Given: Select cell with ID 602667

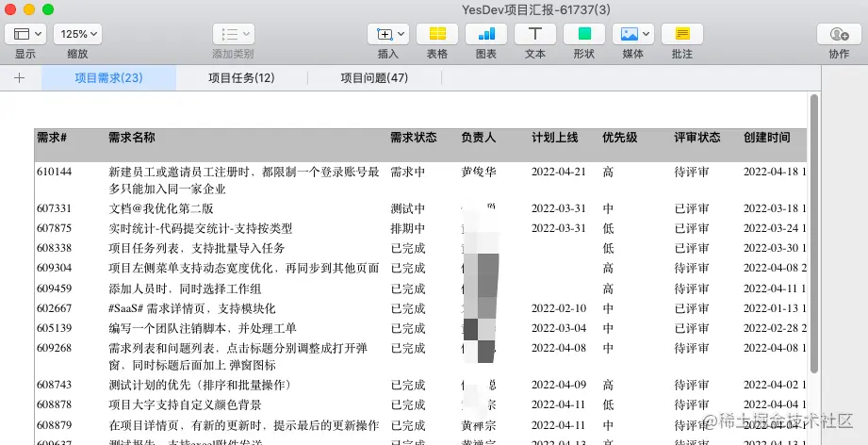Looking at the screenshot, I should [55, 308].
